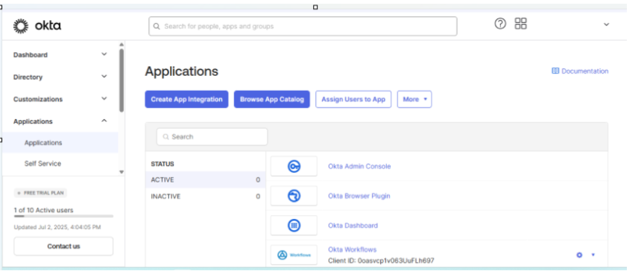Open the dropdown arrow beside Workflows gear
This screenshot has height=271, width=644.
[x=593, y=255]
